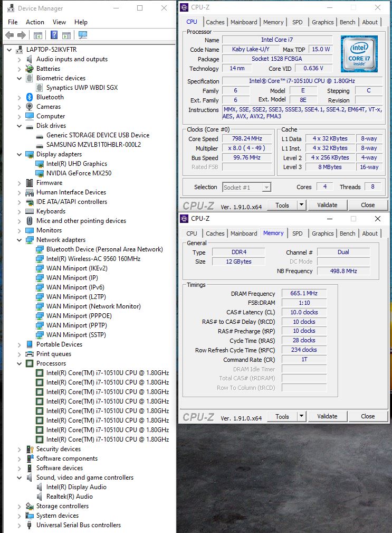This screenshot has height=533, width=392.
Task: Click the Back arrow in Device Manager toolbar
Action: pyautogui.click(x=9, y=35)
